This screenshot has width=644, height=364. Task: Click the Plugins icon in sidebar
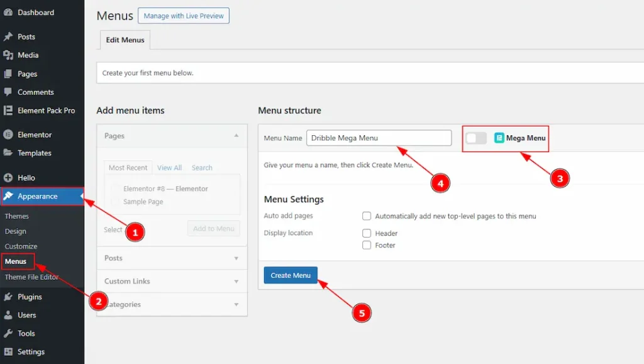tap(8, 297)
